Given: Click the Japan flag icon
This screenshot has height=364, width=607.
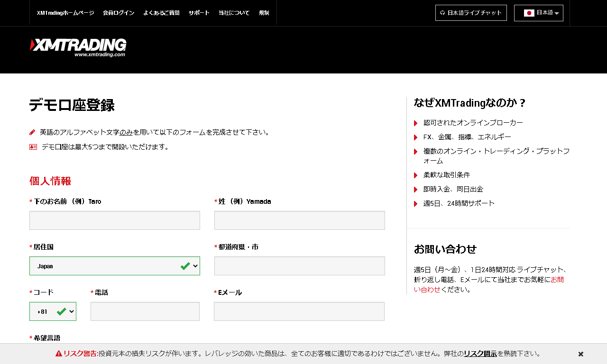Looking at the screenshot, I should [x=529, y=13].
